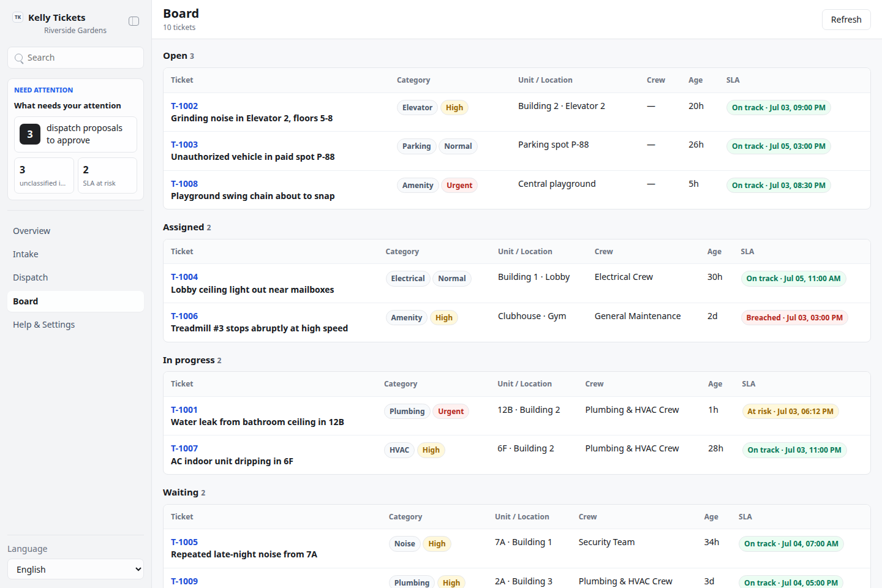Screen dimensions: 882x588
Task: Toggle the sidebar collapse icon
Action: tap(134, 21)
